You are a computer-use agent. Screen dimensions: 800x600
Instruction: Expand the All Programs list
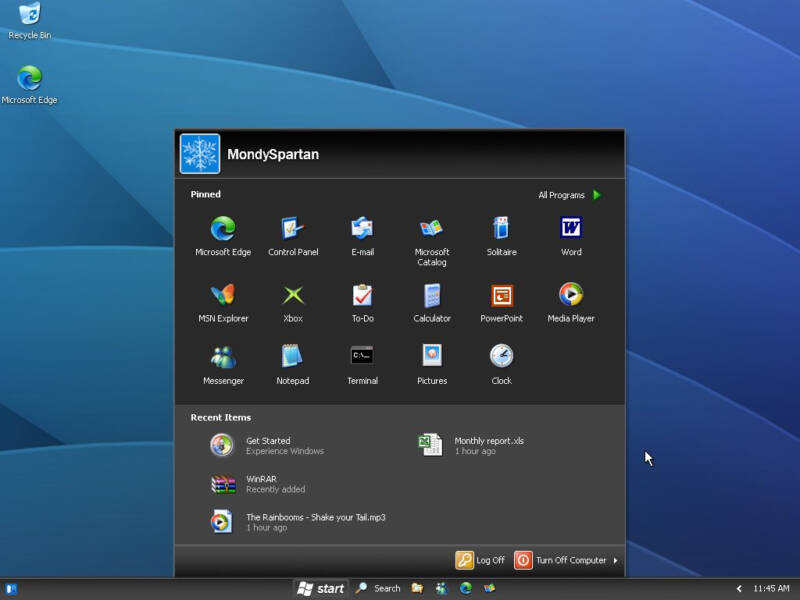click(x=566, y=194)
